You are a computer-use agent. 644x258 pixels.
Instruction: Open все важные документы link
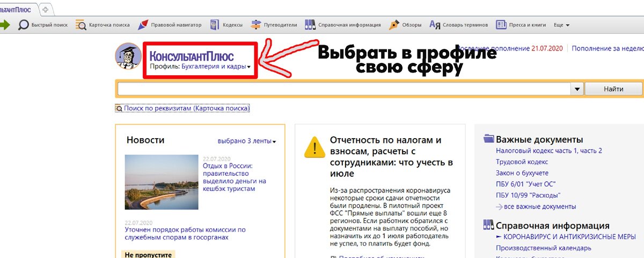tap(540, 206)
